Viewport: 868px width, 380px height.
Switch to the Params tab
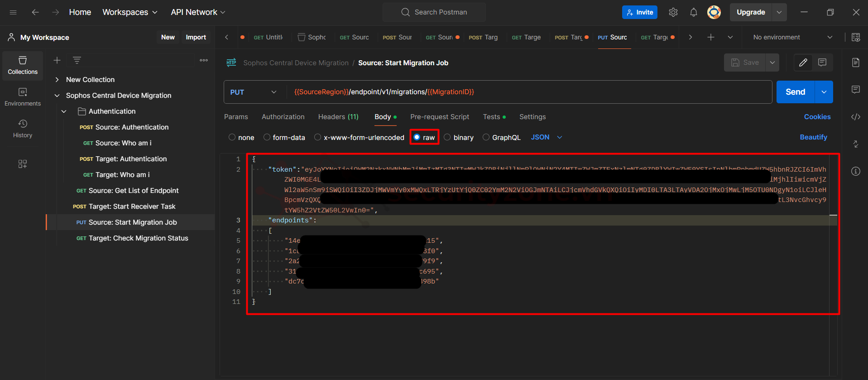(236, 117)
